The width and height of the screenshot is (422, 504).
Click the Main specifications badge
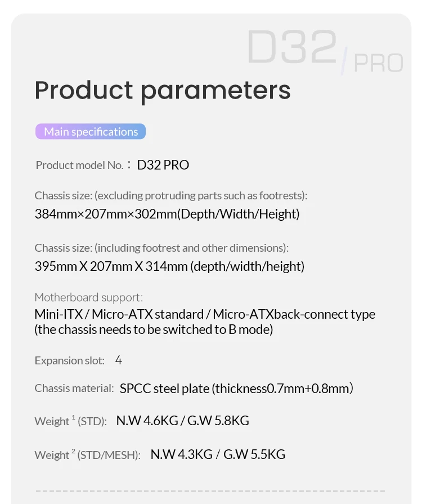[x=91, y=132]
